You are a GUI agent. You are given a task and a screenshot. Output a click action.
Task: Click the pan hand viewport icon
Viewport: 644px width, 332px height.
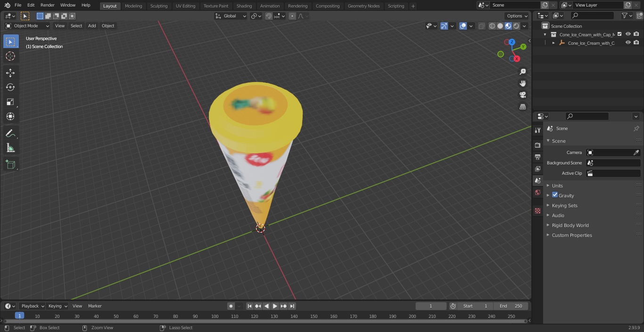[522, 83]
